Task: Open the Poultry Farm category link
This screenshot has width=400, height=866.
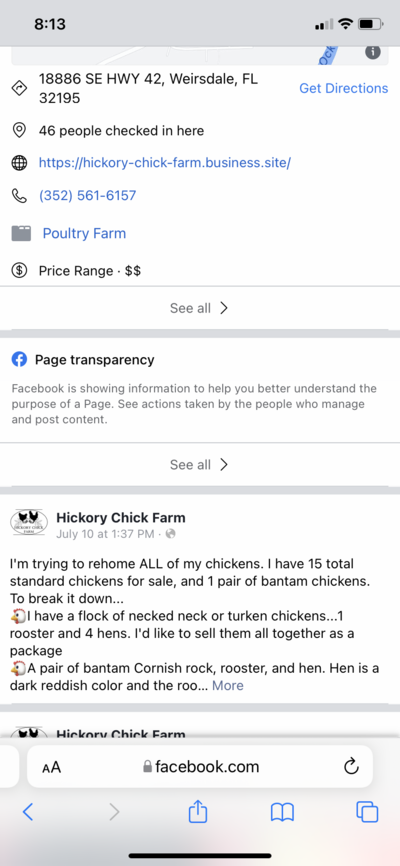Action: (85, 233)
